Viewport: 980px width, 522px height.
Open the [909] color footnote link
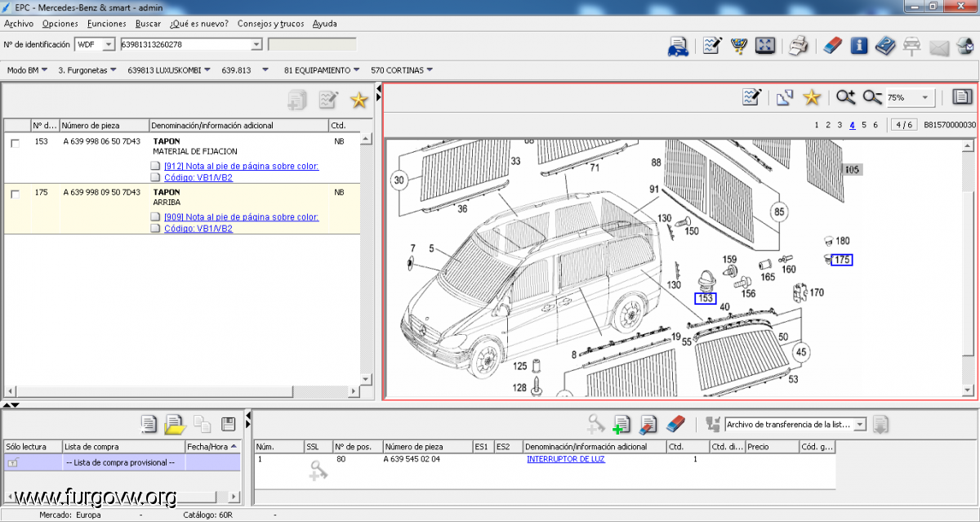pyautogui.click(x=241, y=217)
